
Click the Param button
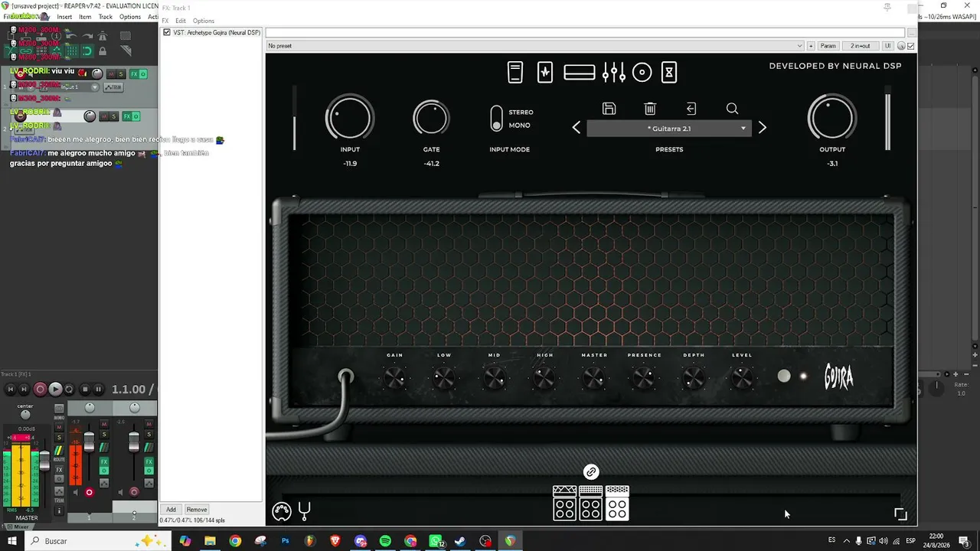[x=828, y=46]
